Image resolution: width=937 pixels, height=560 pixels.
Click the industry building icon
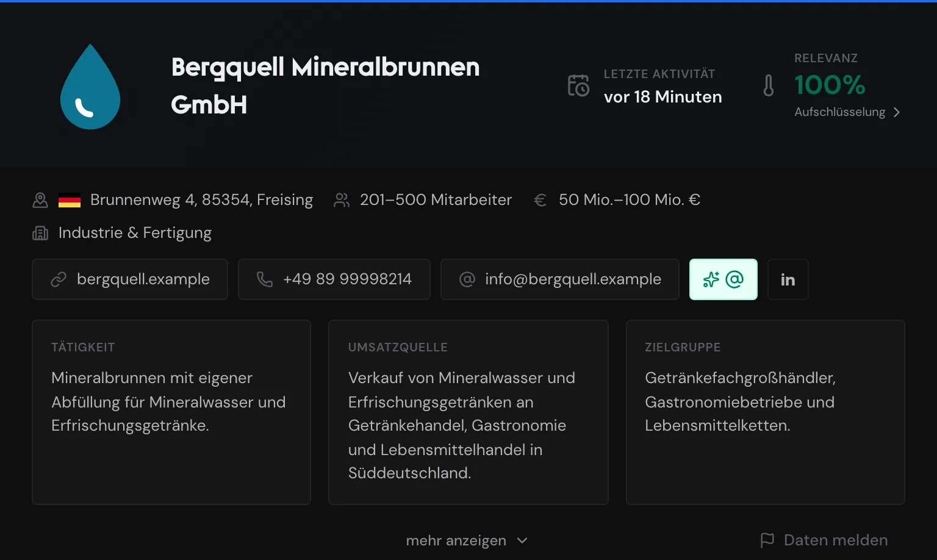click(x=40, y=233)
